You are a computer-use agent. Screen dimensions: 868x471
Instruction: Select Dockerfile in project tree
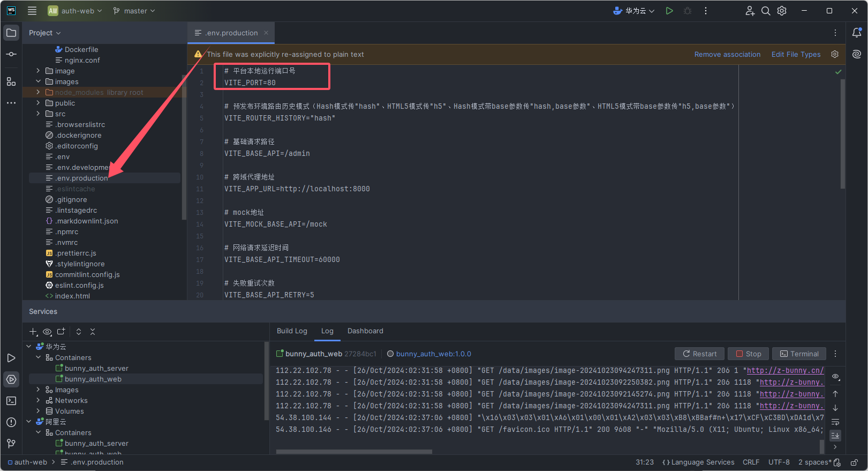[x=81, y=49]
